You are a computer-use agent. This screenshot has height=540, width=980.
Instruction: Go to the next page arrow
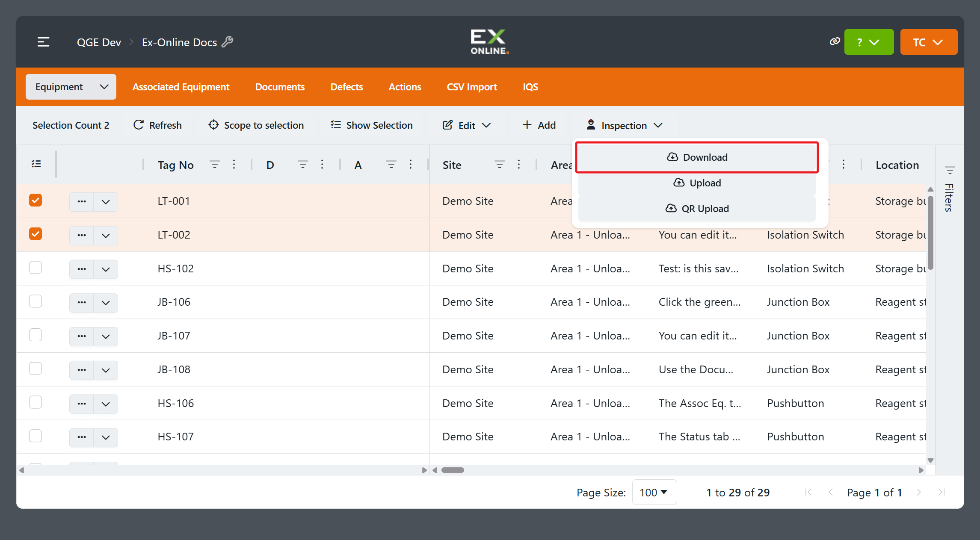coord(919,492)
